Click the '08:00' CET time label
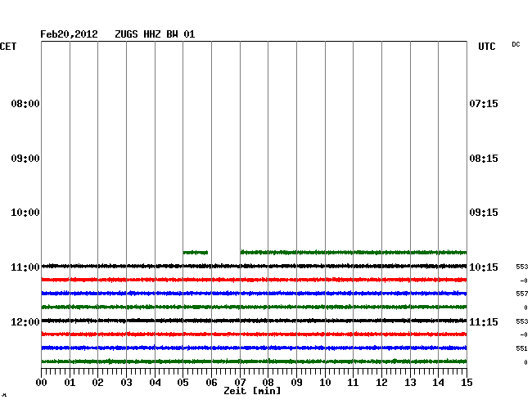 (25, 103)
